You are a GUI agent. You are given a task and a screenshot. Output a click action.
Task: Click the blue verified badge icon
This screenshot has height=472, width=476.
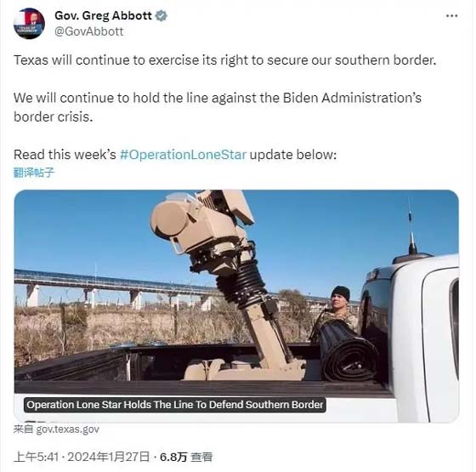[x=161, y=15]
